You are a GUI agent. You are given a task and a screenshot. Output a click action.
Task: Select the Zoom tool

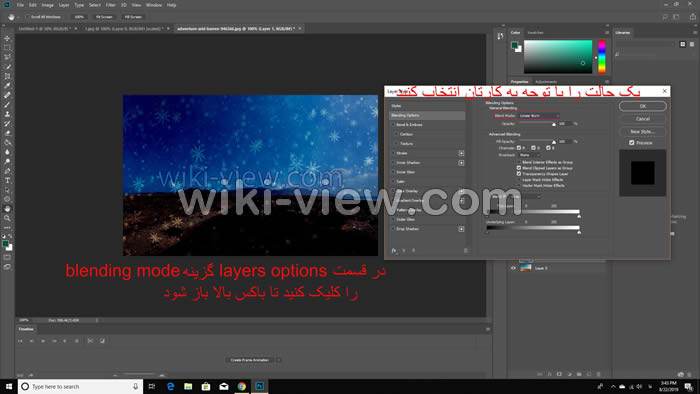pyautogui.click(x=7, y=218)
